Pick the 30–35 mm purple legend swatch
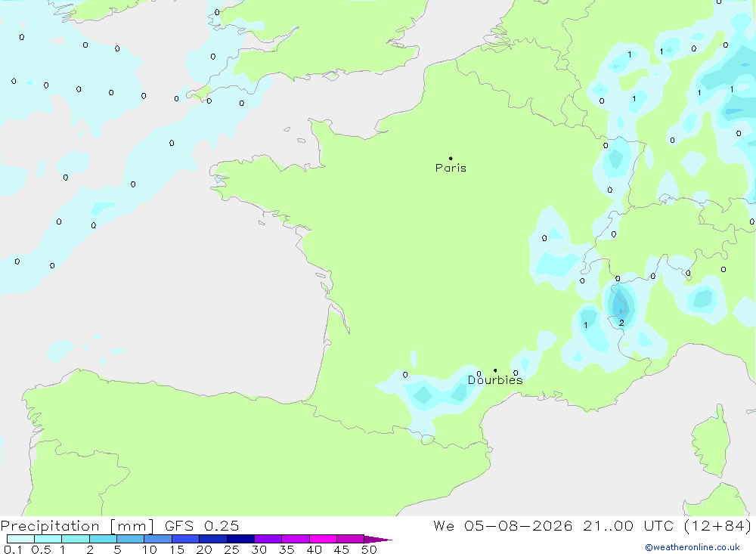This screenshot has width=756, height=554. tap(268, 539)
